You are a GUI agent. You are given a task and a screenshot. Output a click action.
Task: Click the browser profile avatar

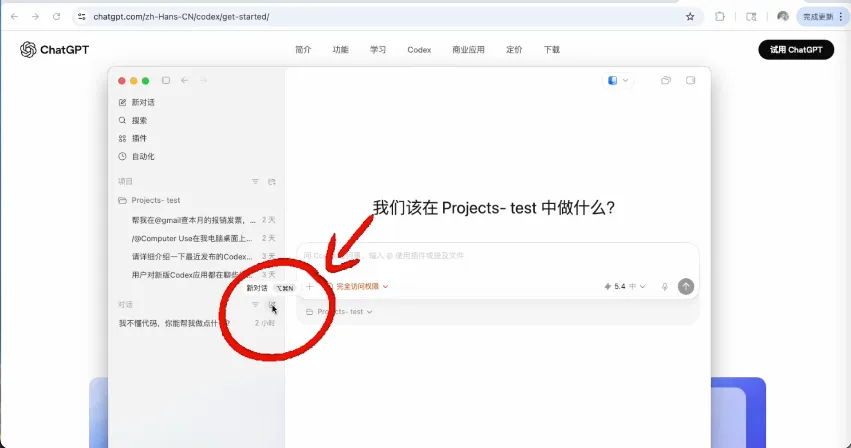point(783,17)
